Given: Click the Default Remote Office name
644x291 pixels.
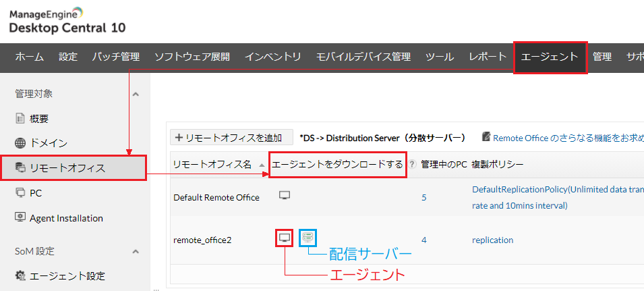Looking at the screenshot, I should click(x=216, y=197).
